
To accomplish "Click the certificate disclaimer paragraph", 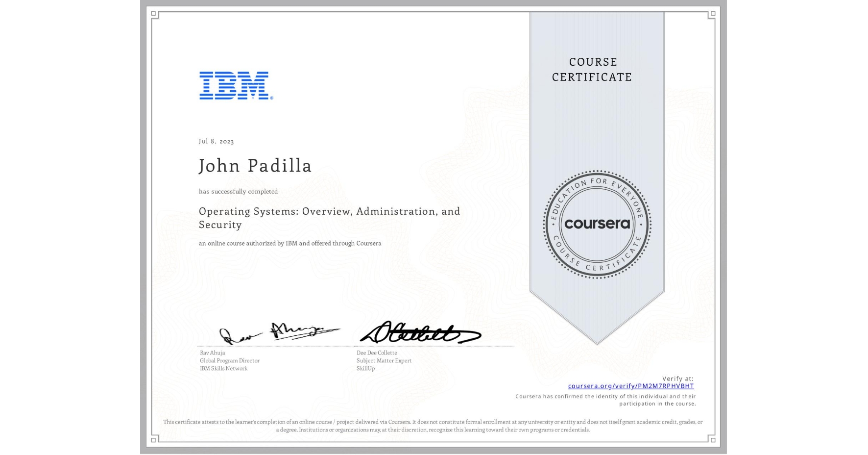I will (x=433, y=425).
